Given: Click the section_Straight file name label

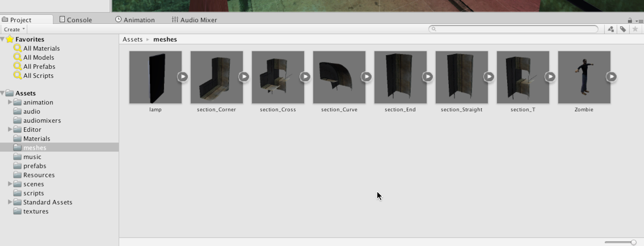Looking at the screenshot, I should 462,110.
